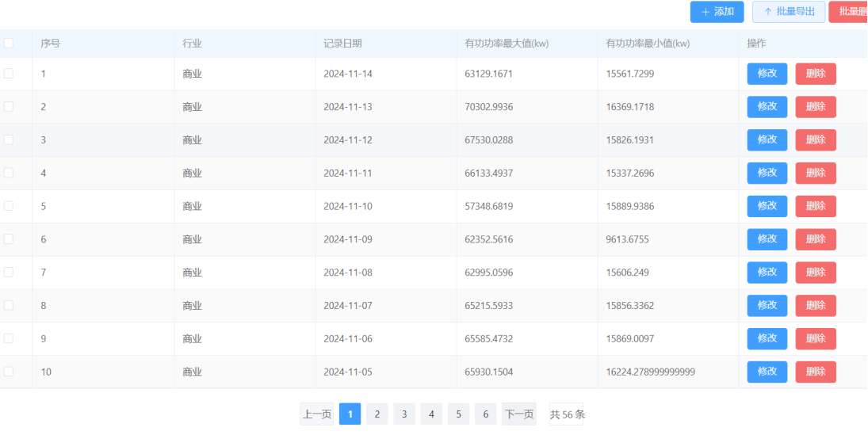Image resolution: width=868 pixels, height=435 pixels.
Task: Go to page 6 in pagination
Action: (x=485, y=414)
